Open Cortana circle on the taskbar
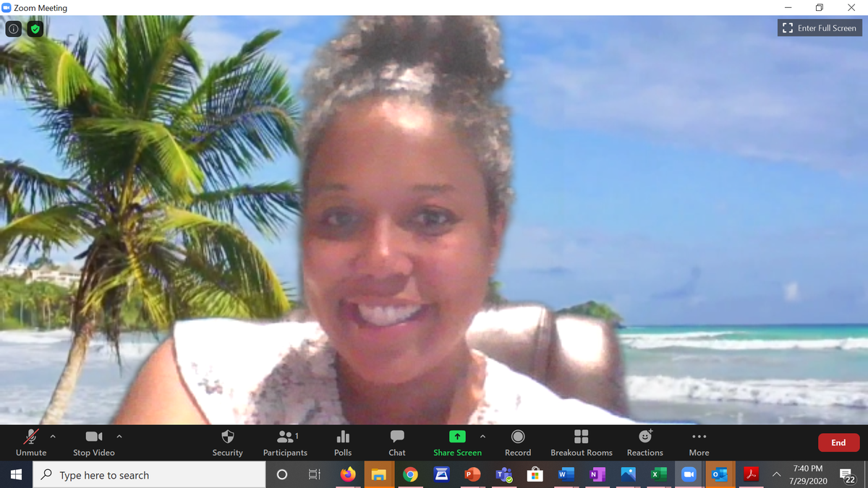Screen dimensions: 868x488 pos(282,475)
